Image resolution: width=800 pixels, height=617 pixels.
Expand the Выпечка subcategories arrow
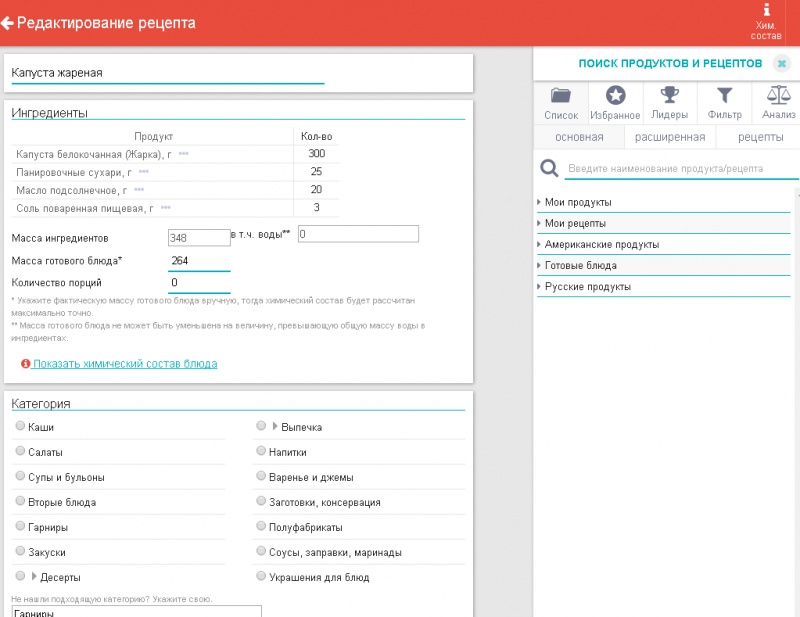[x=275, y=426]
